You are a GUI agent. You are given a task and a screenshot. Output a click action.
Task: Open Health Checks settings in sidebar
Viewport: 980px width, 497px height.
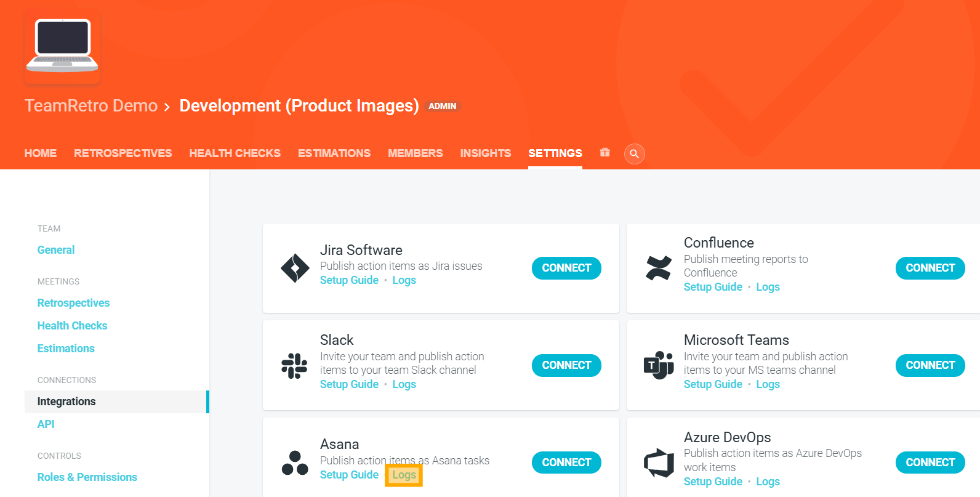tap(73, 326)
